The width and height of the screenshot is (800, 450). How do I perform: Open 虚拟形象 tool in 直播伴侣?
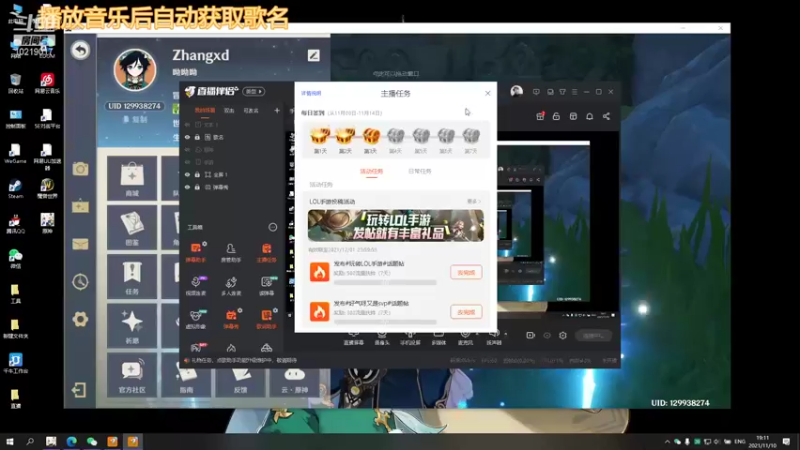point(196,318)
